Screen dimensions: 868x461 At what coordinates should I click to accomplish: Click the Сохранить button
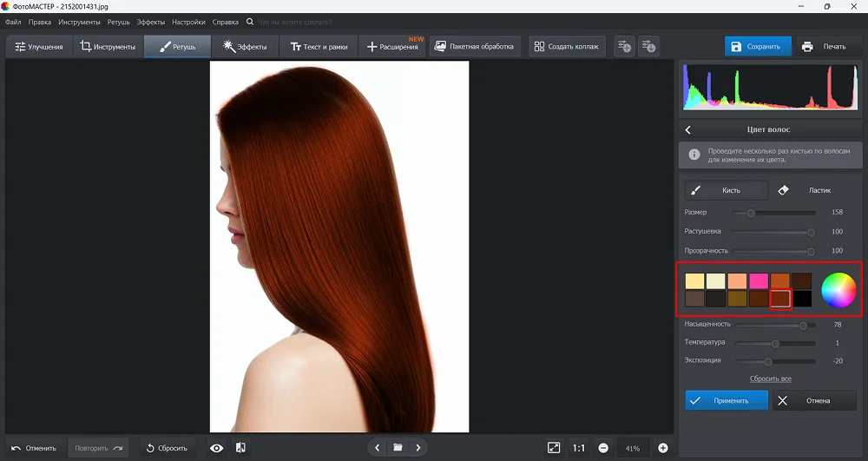pos(757,47)
